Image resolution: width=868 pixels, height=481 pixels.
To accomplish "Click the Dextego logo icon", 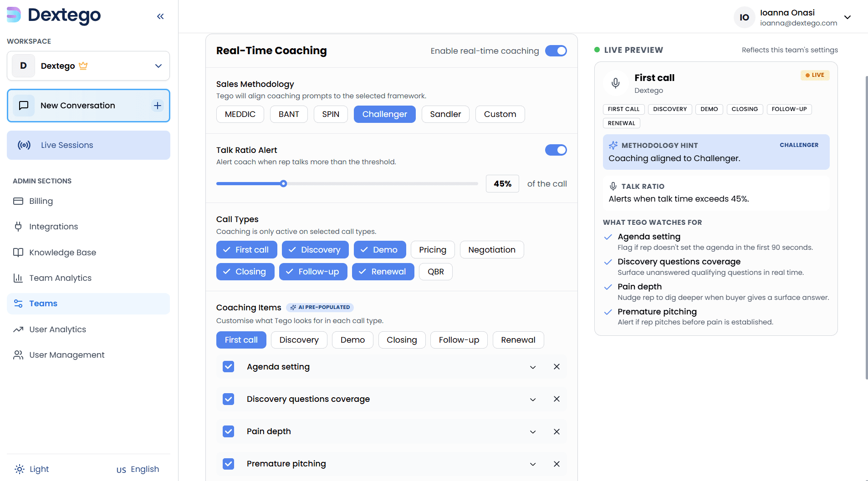I will point(14,15).
